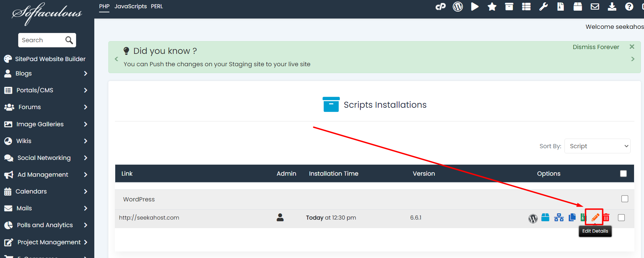Image resolution: width=644 pixels, height=258 pixels.
Task: Click the star icon in top toolbar
Action: click(492, 7)
